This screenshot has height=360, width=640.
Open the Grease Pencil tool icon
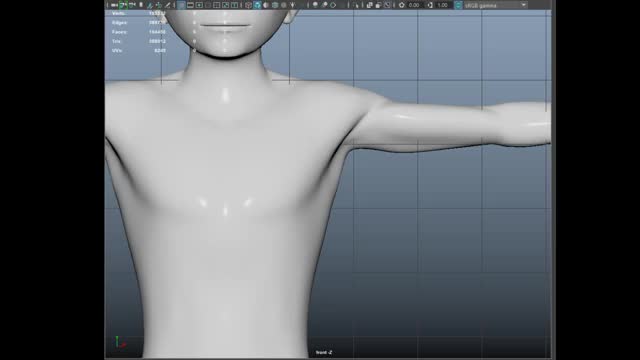167,5
